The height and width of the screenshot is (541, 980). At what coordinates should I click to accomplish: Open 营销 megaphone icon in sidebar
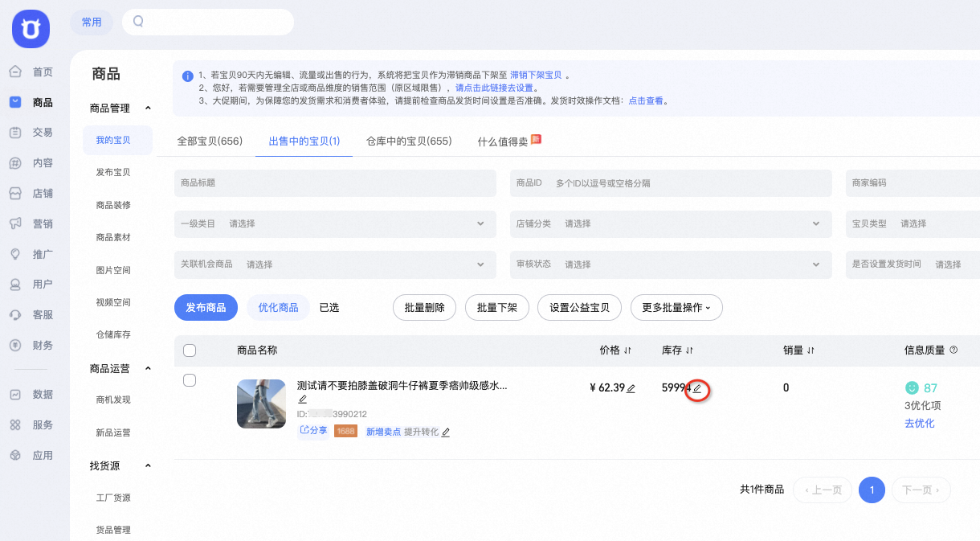[15, 223]
